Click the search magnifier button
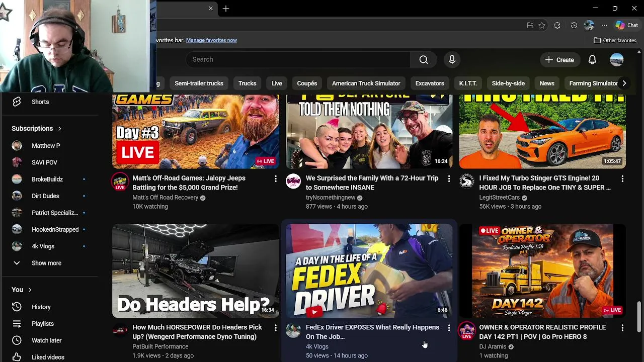The width and height of the screenshot is (644, 362). [424, 59]
